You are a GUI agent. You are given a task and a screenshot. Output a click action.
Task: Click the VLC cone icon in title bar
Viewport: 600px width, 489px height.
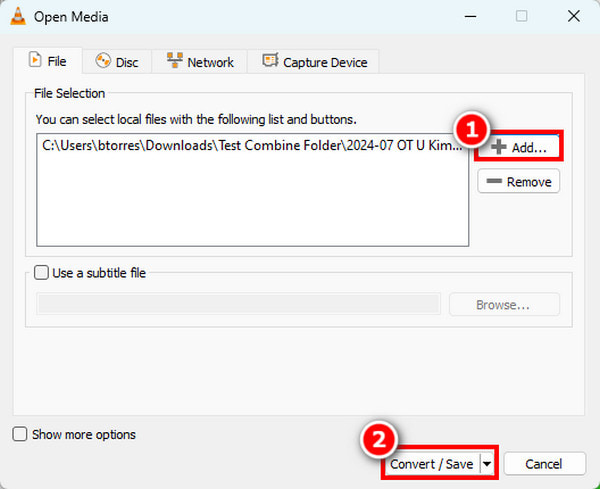click(x=18, y=16)
